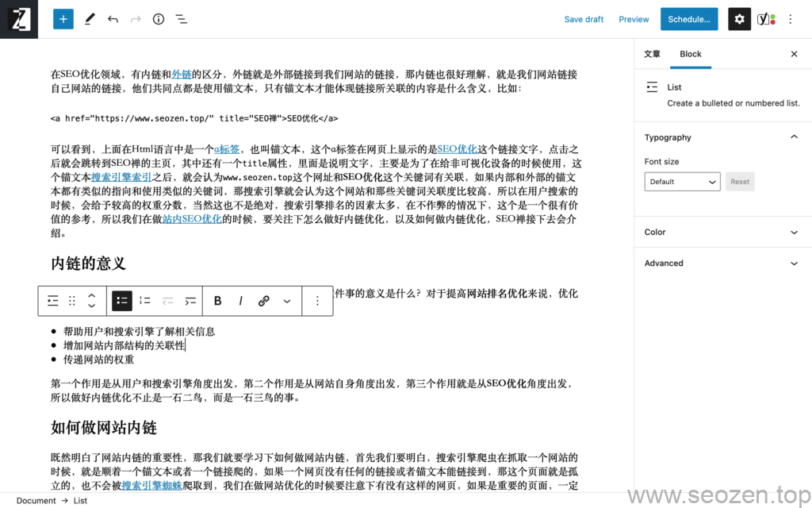Select Document in the bottom breadcrumb bar
812x508 pixels.
click(36, 501)
